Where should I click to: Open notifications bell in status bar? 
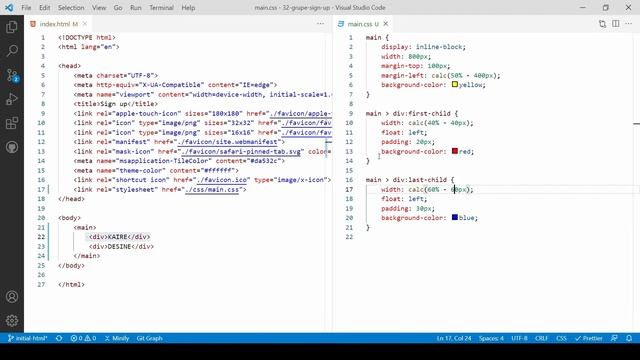[x=629, y=338]
